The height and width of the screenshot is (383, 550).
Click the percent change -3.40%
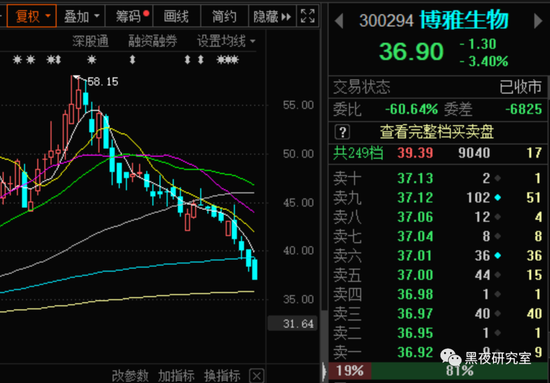click(x=484, y=62)
